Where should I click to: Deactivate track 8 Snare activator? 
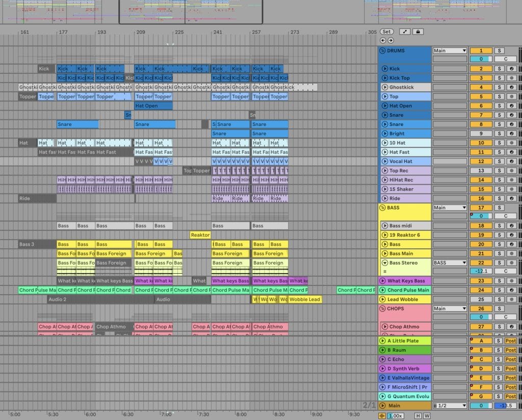[x=481, y=124]
